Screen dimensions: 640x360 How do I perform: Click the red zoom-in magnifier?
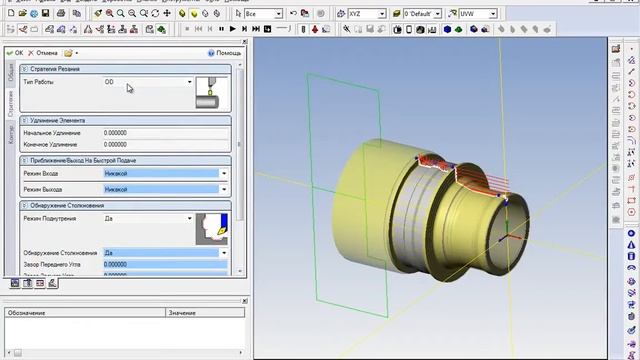(x=109, y=13)
